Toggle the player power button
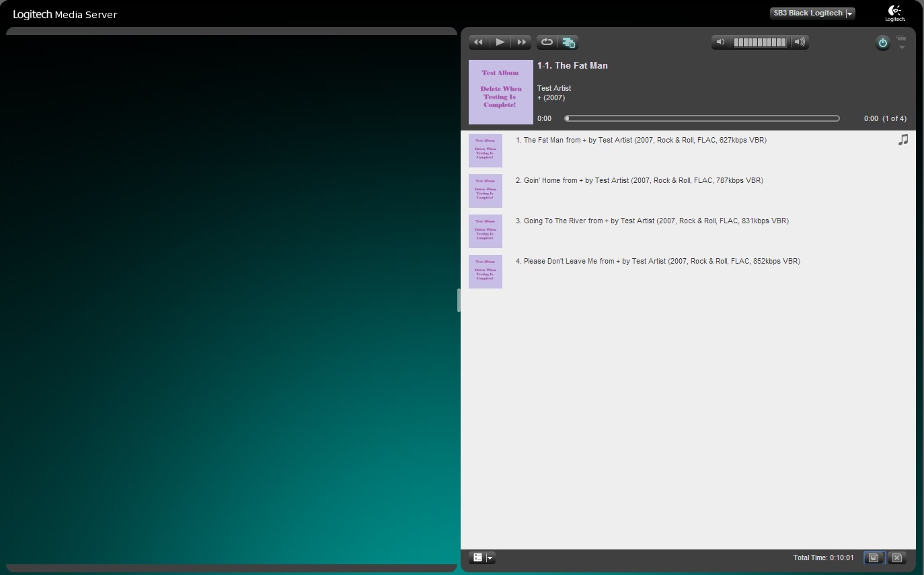Image resolution: width=924 pixels, height=575 pixels. (x=882, y=43)
